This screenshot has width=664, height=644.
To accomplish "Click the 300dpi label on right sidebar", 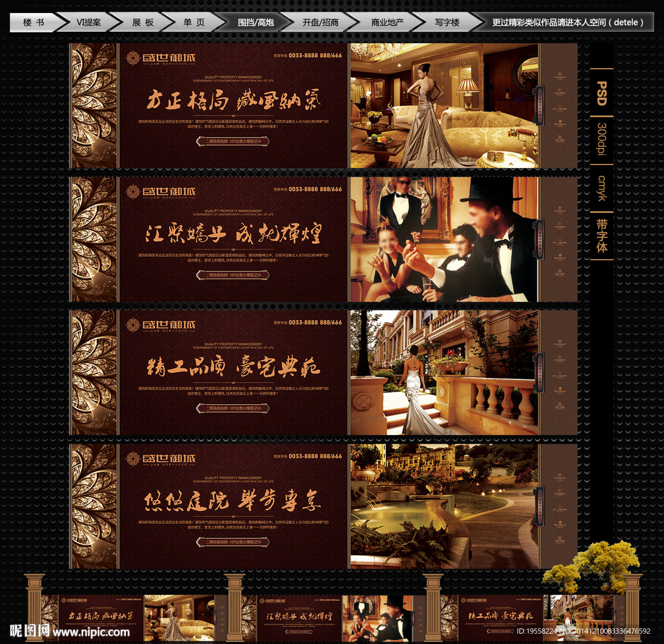I will click(x=602, y=139).
